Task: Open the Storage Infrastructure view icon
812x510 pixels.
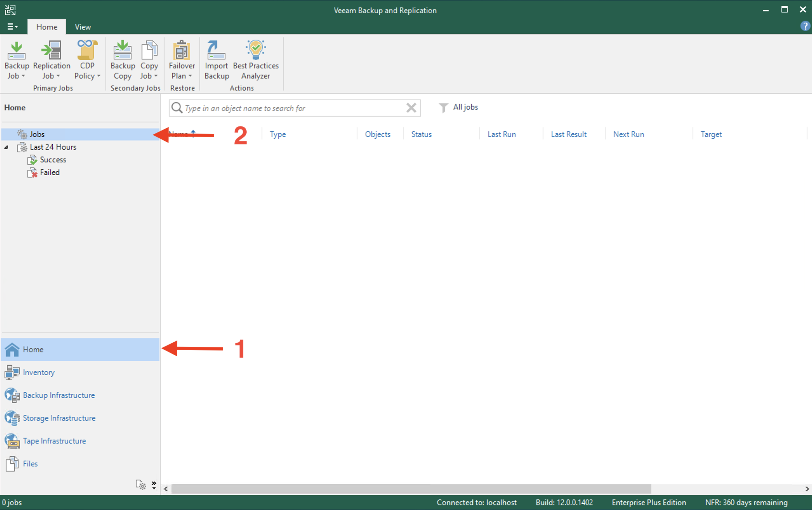Action: click(12, 418)
